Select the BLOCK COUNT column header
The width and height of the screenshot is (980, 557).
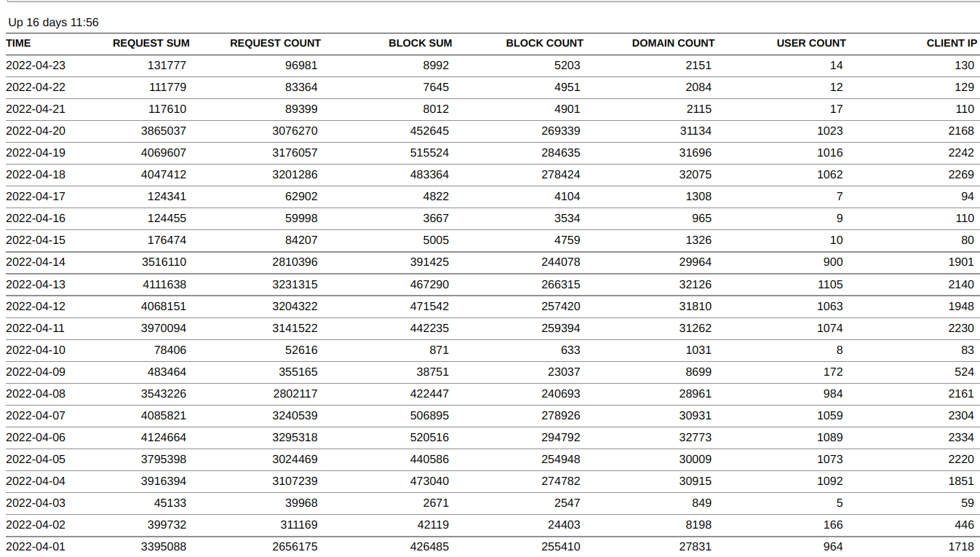544,43
